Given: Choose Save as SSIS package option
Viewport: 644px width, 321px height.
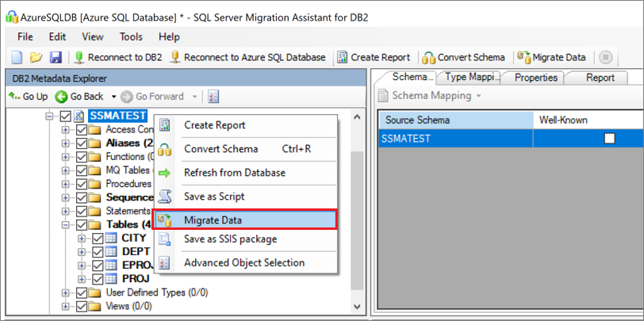Looking at the screenshot, I should click(230, 239).
